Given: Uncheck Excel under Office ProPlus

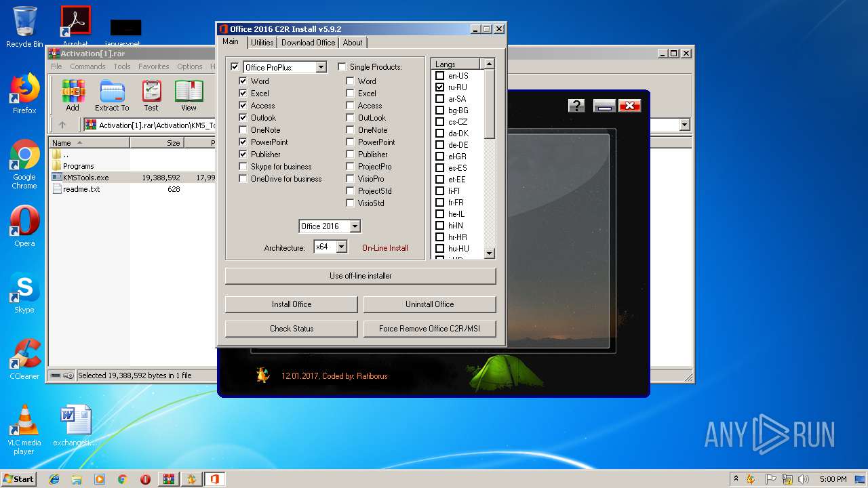Looking at the screenshot, I should (243, 93).
